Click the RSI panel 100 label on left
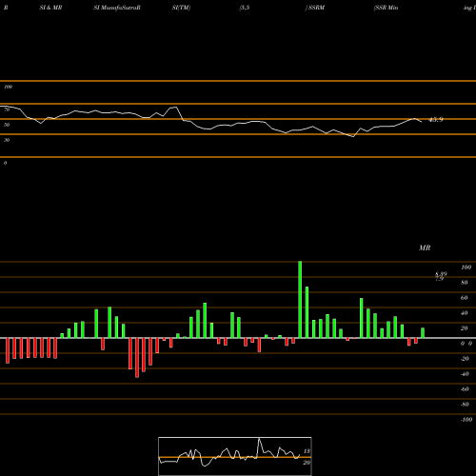This screenshot has width=476, height=476. click(x=8, y=87)
